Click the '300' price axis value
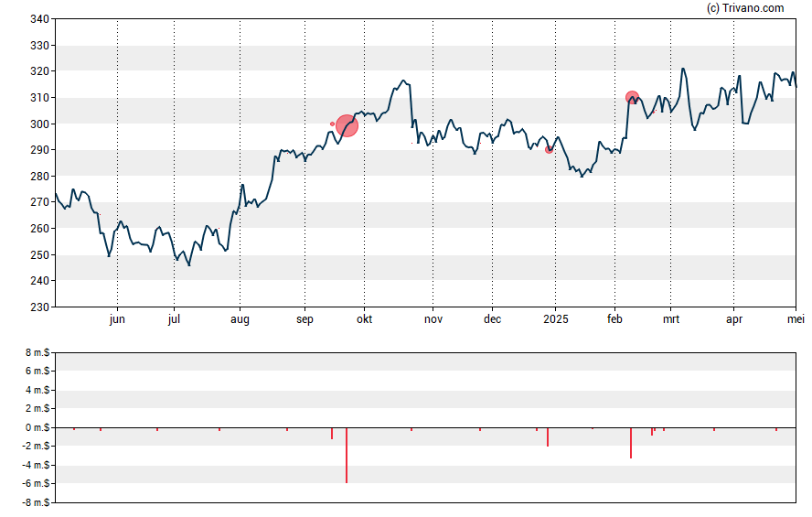Image resolution: width=812 pixels, height=517 pixels. pos(40,124)
